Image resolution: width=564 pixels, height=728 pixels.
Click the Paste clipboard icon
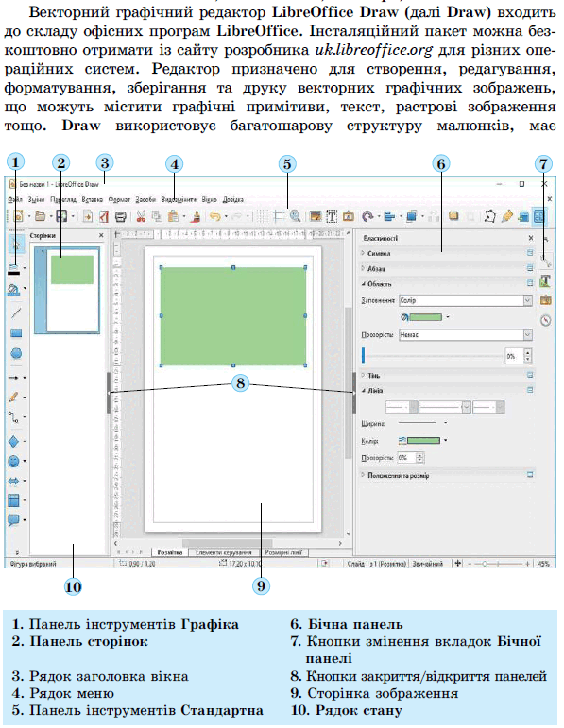tap(173, 216)
